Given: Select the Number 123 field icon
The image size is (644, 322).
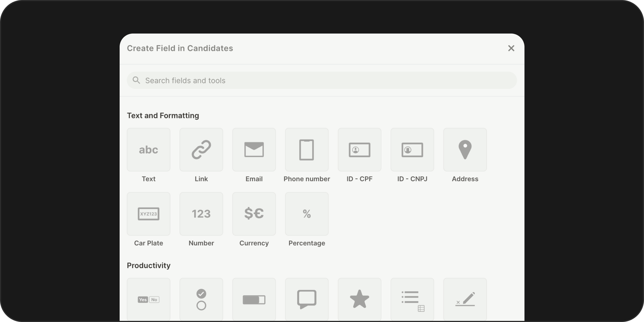Looking at the screenshot, I should pos(201,214).
